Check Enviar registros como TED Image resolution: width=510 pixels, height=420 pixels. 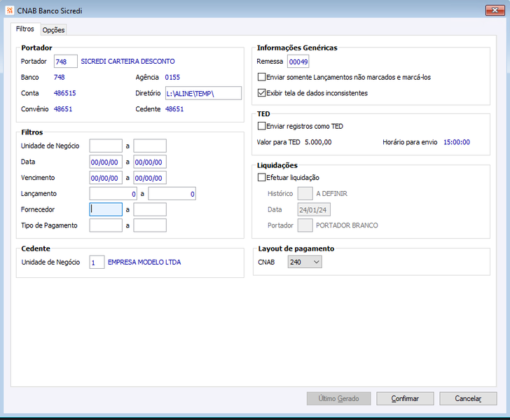pos(261,126)
